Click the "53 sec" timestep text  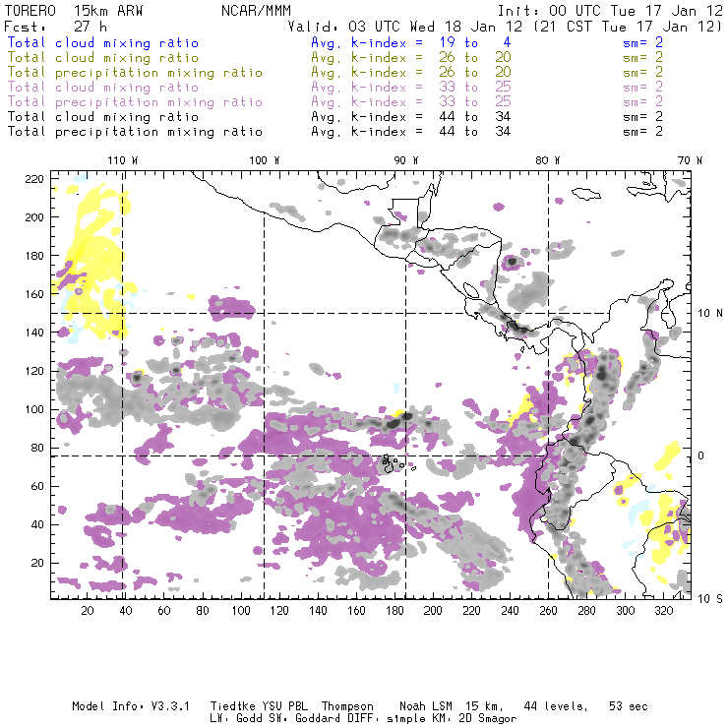coord(629,706)
